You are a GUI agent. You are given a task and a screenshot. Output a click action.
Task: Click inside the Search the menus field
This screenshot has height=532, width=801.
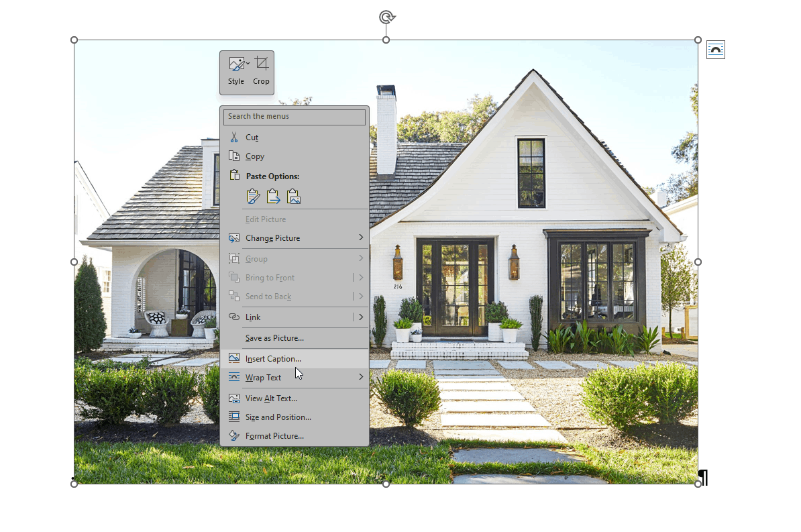294,116
